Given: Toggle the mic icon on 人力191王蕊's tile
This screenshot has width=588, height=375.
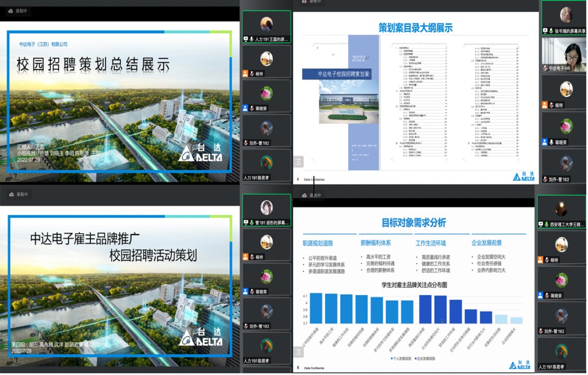Looking at the screenshot, I should click(251, 39).
